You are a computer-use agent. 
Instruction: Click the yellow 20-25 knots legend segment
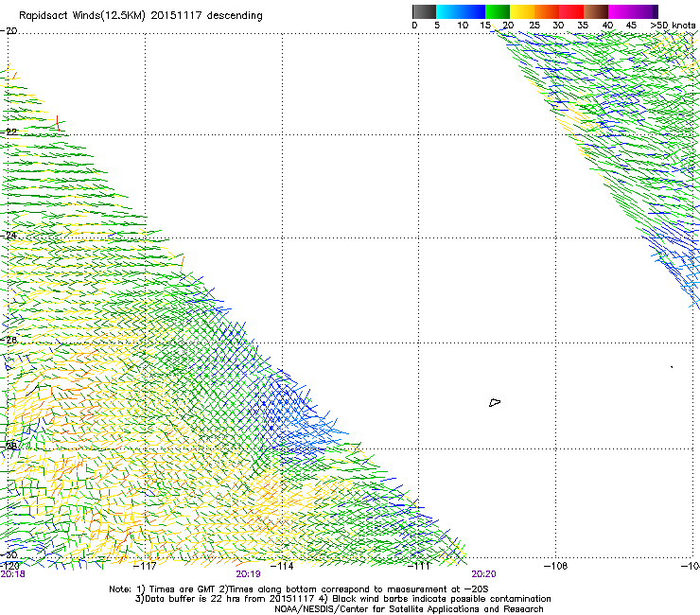[522, 11]
